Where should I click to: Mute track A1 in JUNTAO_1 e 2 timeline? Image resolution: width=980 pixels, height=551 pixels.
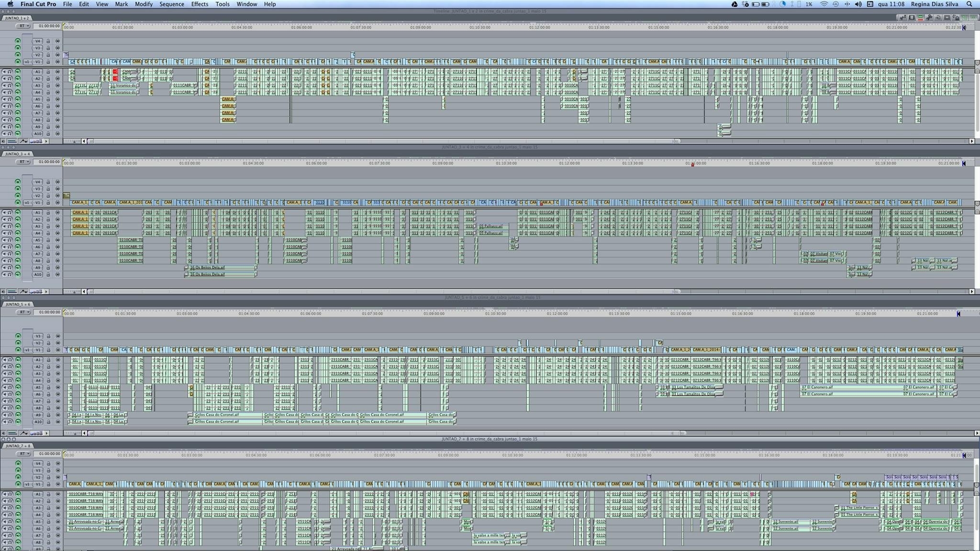[x=4, y=72]
